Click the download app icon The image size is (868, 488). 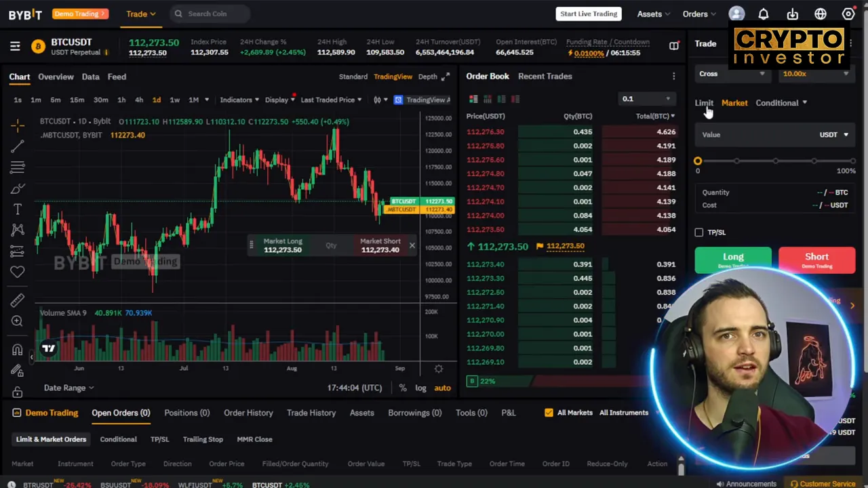pos(792,14)
